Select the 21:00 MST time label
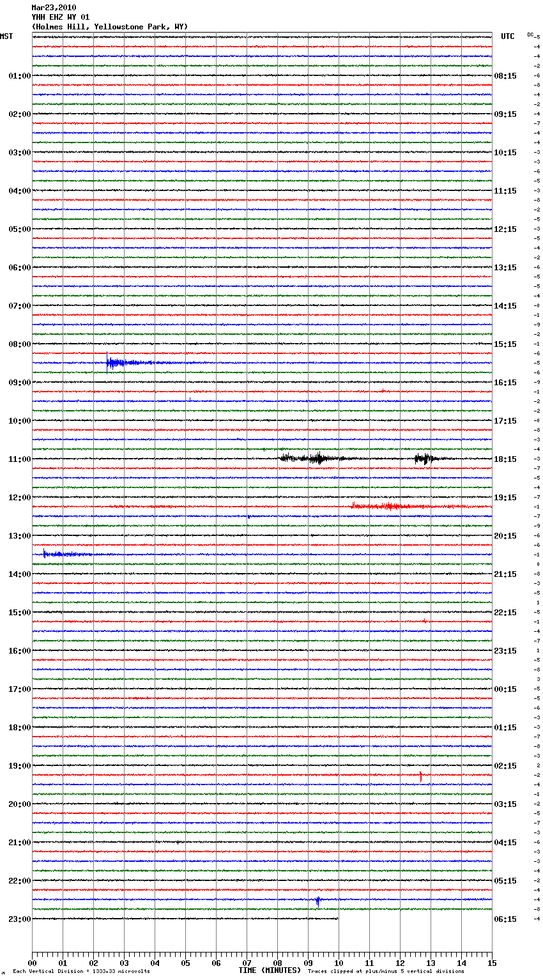Viewport: 543px width, 980px height. pyautogui.click(x=20, y=843)
